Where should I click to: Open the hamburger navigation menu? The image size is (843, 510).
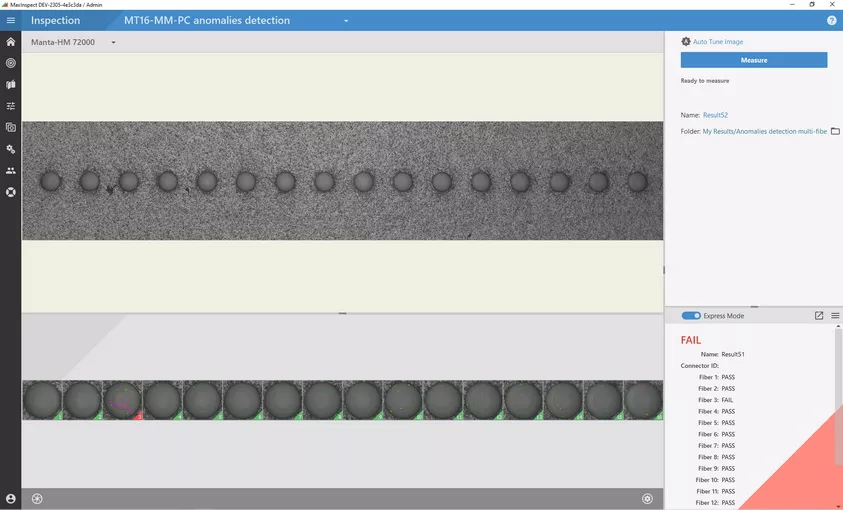pyautogui.click(x=10, y=20)
